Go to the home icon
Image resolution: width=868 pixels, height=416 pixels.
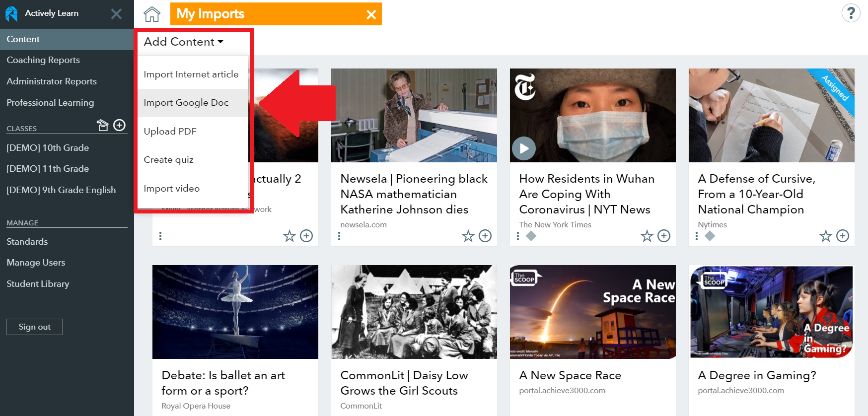click(152, 14)
